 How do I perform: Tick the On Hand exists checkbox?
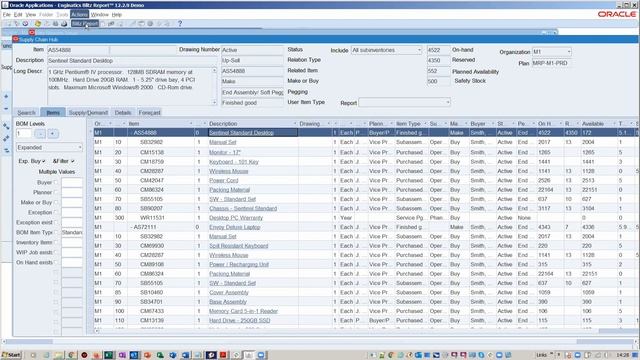[56, 262]
